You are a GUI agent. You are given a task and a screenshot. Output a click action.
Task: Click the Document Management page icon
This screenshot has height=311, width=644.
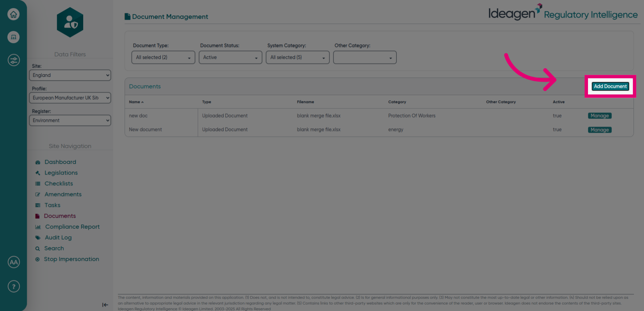tap(127, 16)
